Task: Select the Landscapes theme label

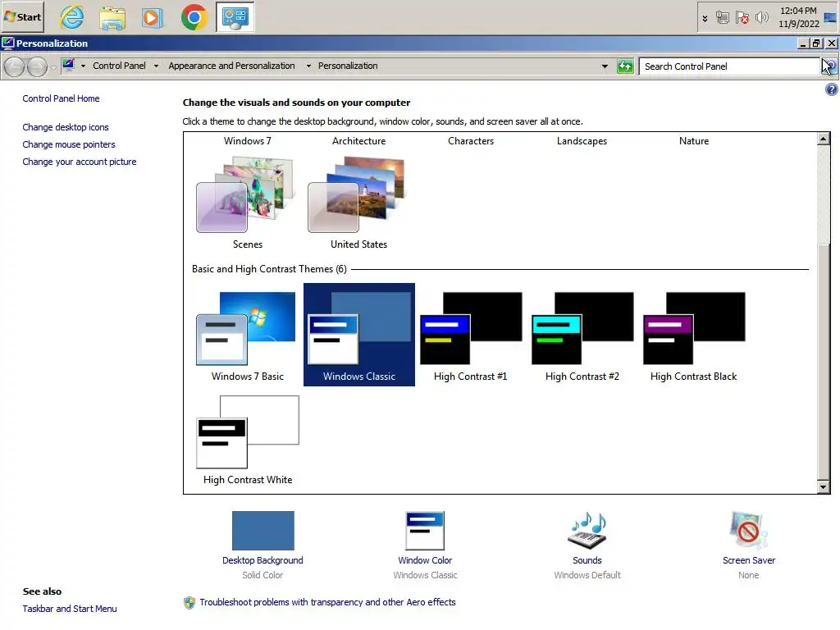Action: click(582, 141)
